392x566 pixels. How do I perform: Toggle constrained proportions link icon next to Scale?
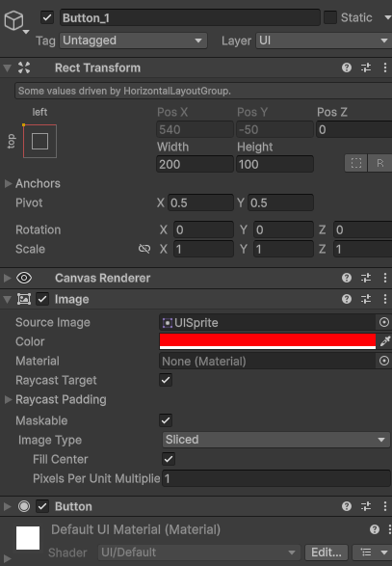pos(144,249)
